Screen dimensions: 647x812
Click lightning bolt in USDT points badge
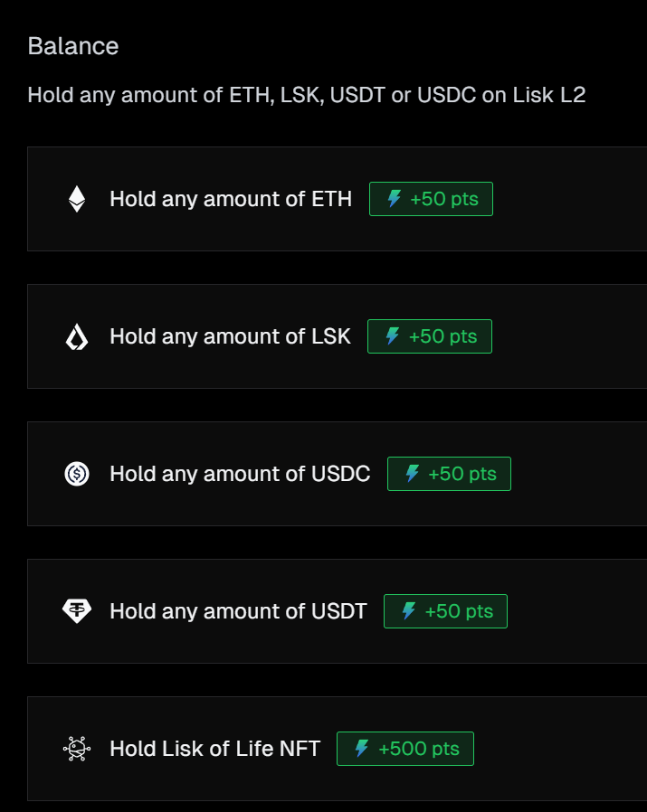[408, 611]
